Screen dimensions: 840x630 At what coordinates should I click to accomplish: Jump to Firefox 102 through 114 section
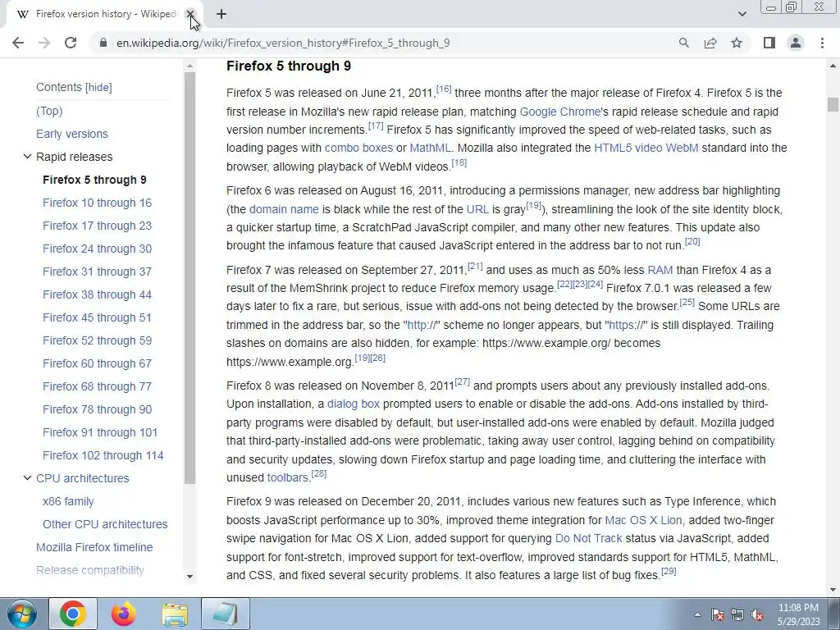[x=103, y=455]
